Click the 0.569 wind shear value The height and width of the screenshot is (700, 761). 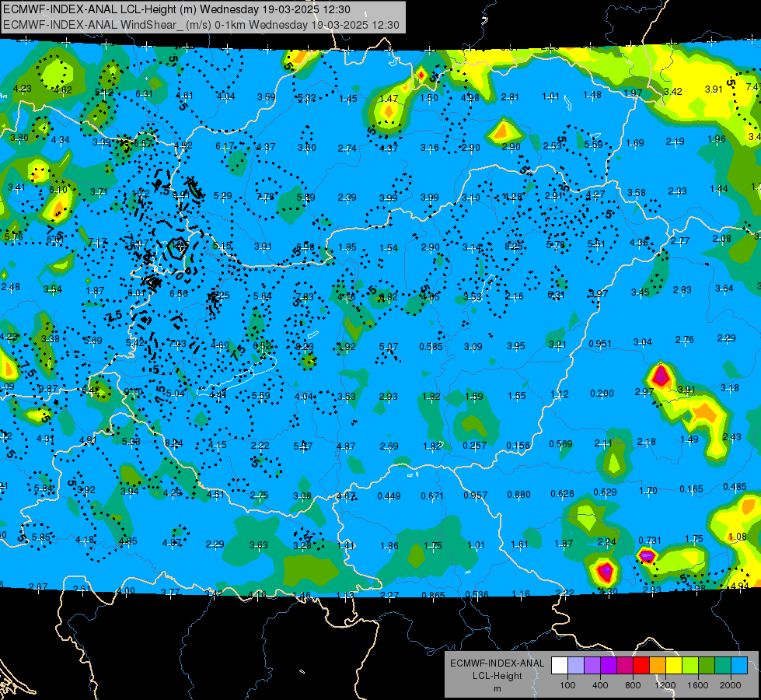[x=560, y=443]
